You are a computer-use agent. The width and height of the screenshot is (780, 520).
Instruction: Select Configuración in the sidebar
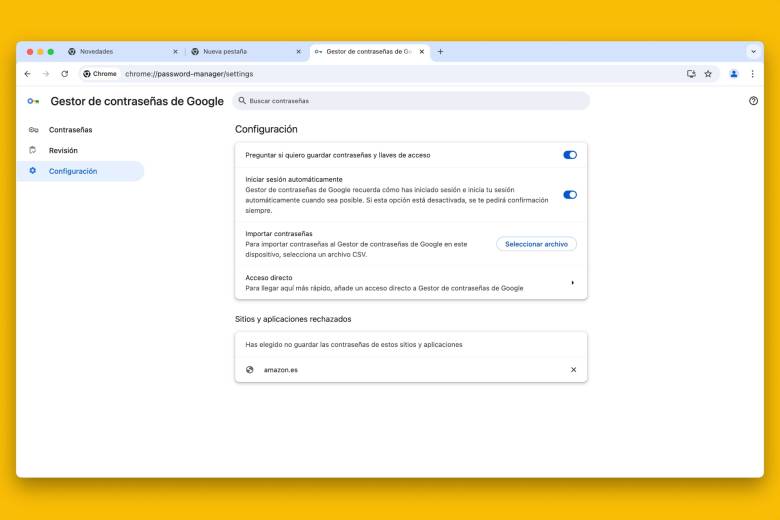click(x=81, y=171)
